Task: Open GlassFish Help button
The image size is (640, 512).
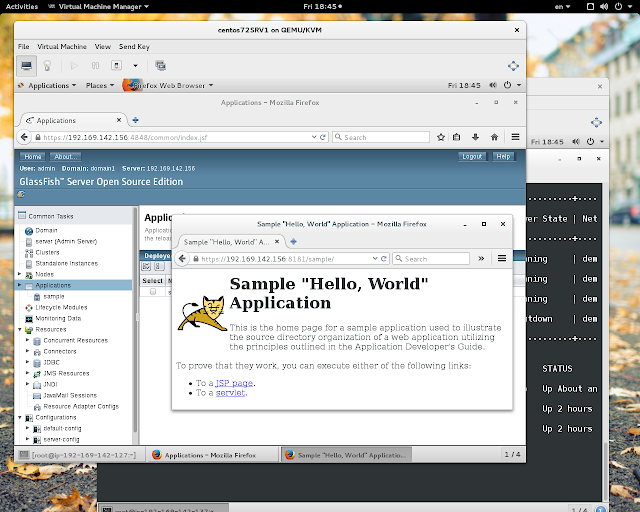Action: coord(503,156)
